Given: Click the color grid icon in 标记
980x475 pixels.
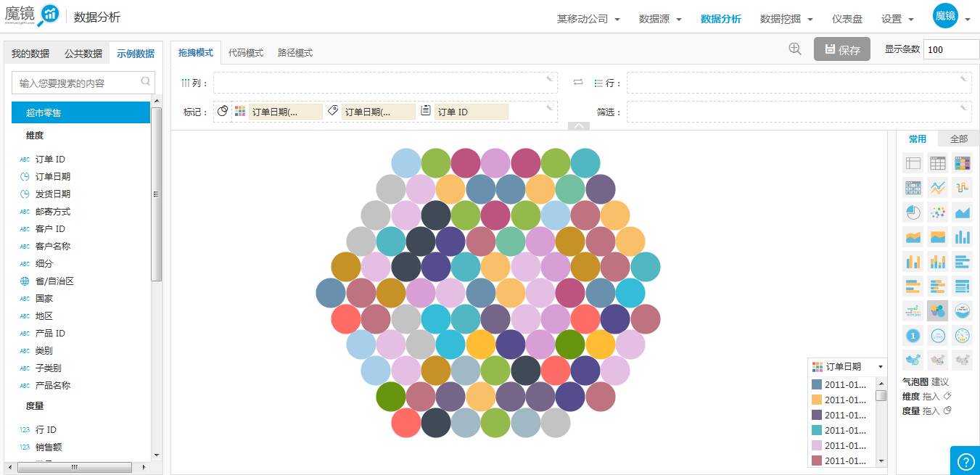Looking at the screenshot, I should click(240, 112).
